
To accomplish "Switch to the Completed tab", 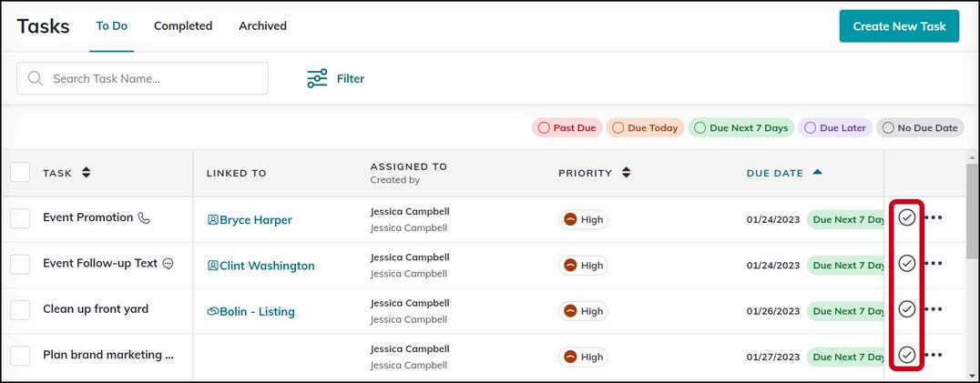I will [x=183, y=25].
